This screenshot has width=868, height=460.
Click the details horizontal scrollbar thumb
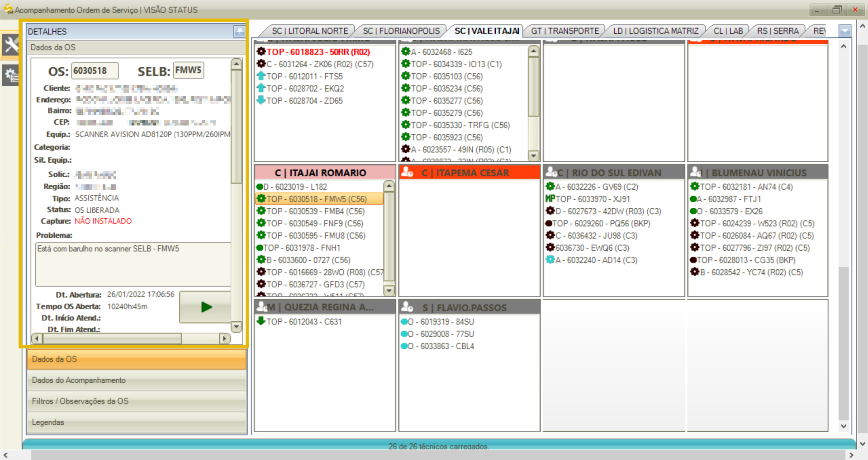112,338
